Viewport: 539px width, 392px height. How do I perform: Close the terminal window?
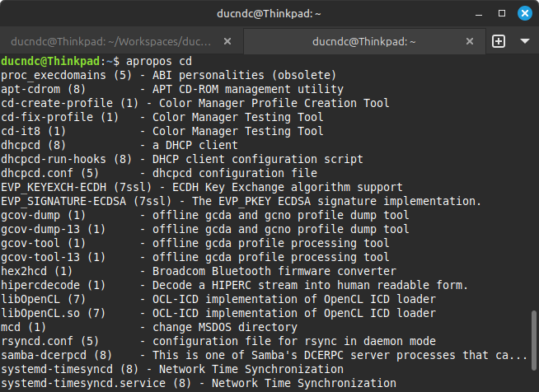(x=525, y=13)
